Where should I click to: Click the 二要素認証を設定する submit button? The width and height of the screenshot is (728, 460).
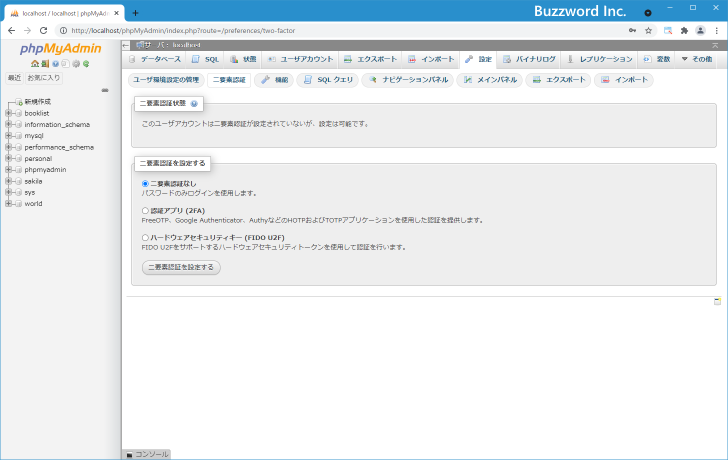pos(181,267)
